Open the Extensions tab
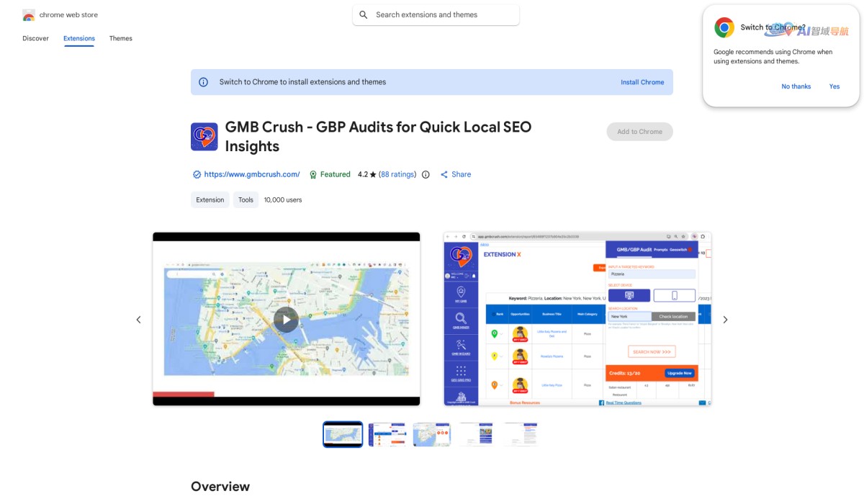Screen dimensions: 864x504 (78, 38)
